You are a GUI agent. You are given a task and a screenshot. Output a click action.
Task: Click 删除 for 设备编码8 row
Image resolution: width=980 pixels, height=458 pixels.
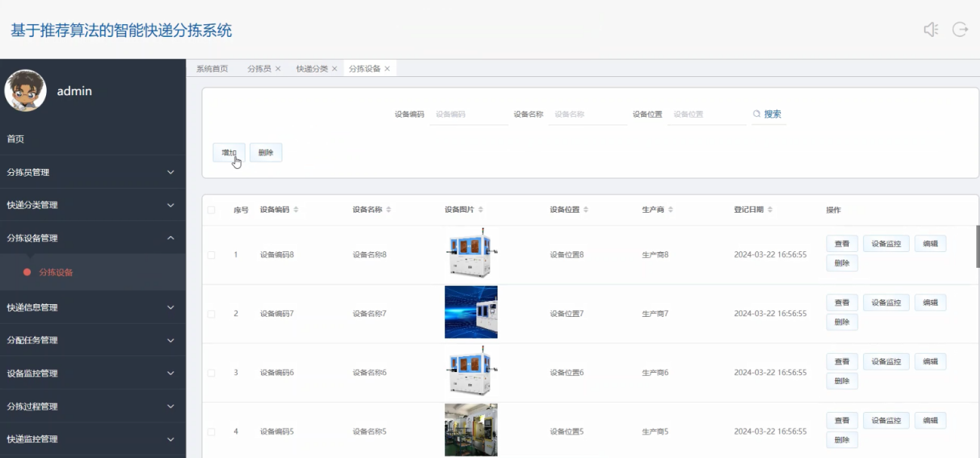pyautogui.click(x=842, y=263)
